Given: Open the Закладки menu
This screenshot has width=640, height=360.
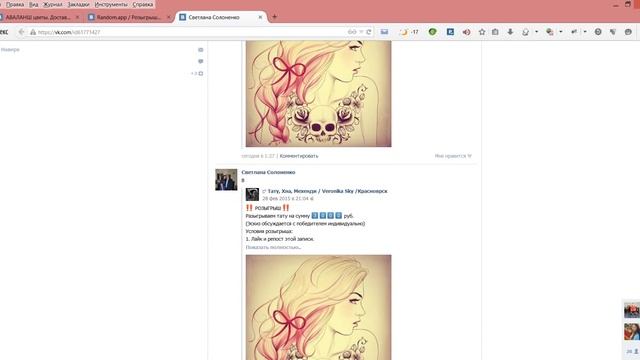Looking at the screenshot, I should pyautogui.click(x=78, y=4).
